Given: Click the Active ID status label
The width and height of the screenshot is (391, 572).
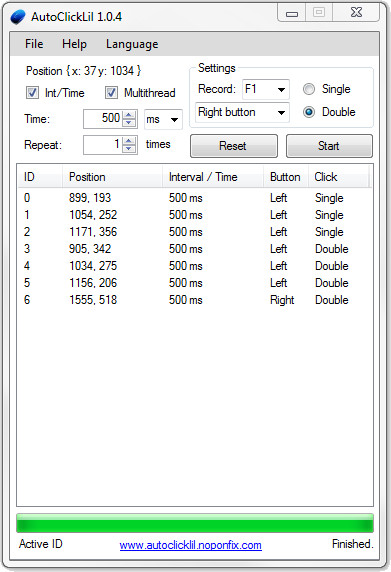Looking at the screenshot, I should (41, 544).
